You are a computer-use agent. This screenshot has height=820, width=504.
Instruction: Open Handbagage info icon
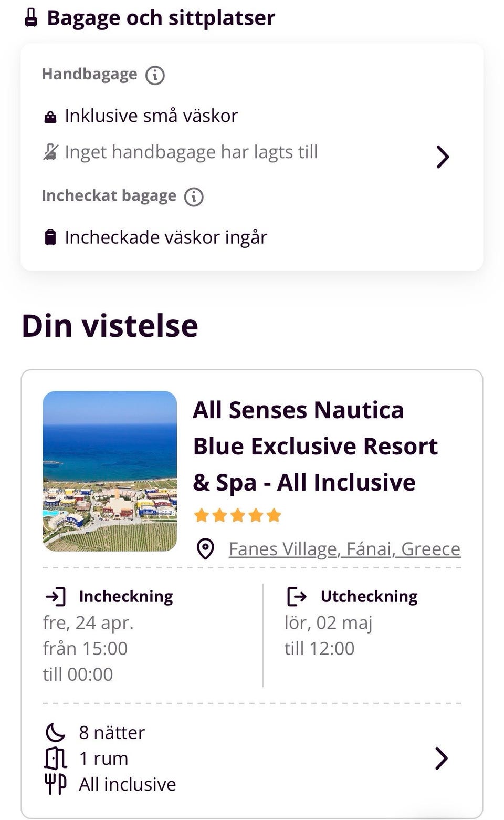155,75
